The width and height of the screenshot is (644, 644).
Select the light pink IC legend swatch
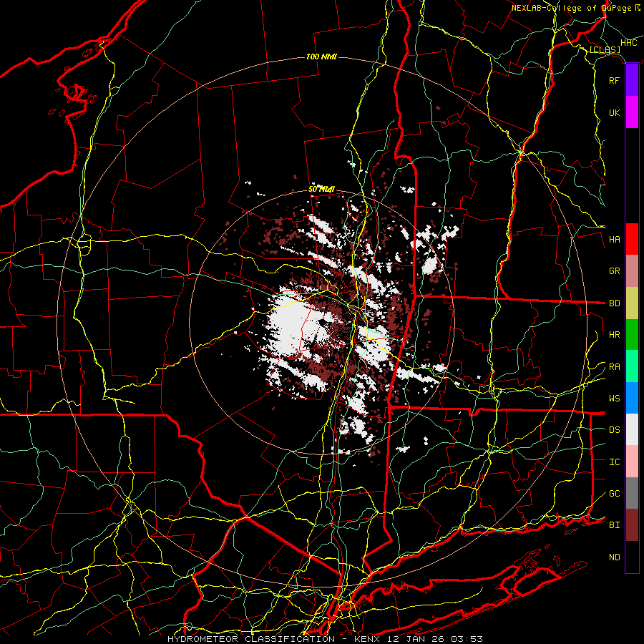tap(632, 462)
